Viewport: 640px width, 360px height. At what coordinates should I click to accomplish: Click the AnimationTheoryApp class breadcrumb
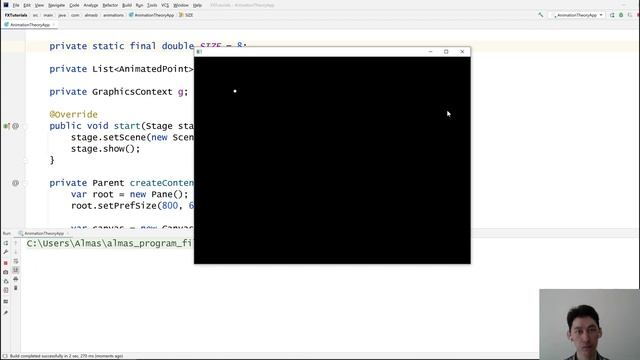151,15
